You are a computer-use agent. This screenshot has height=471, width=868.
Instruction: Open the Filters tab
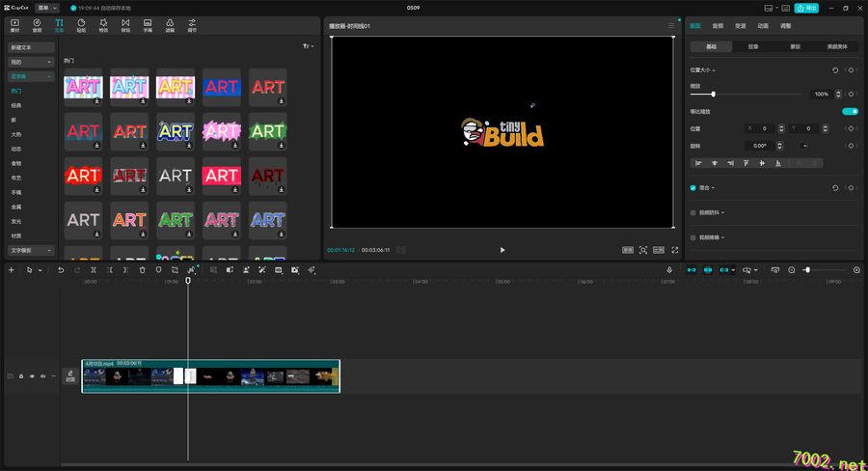(x=170, y=25)
